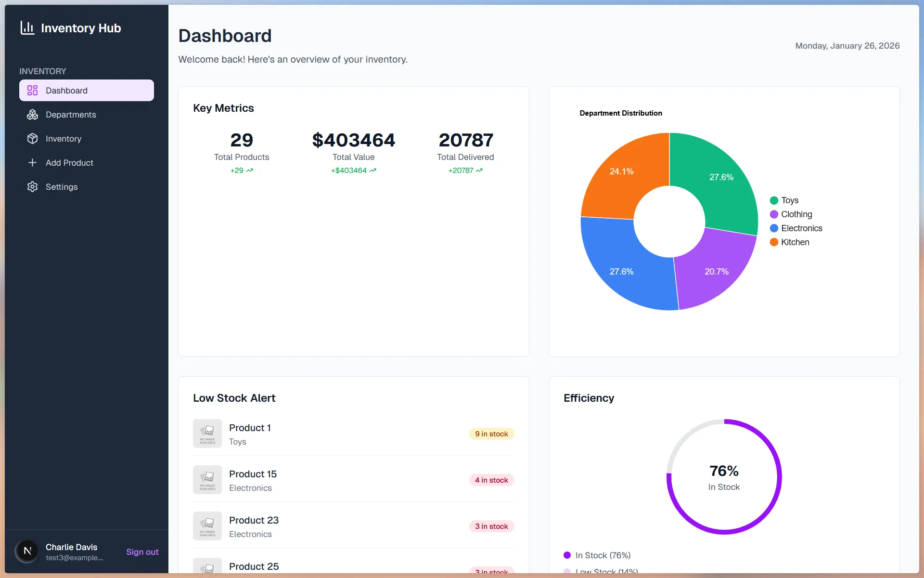This screenshot has width=924, height=578.
Task: Click the '4 in stock' badge for Product 15
Action: (491, 480)
